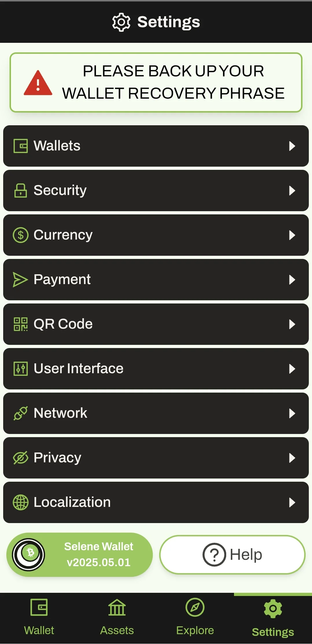Tap the back up recovery phrase warning
The width and height of the screenshot is (312, 644).
[156, 82]
